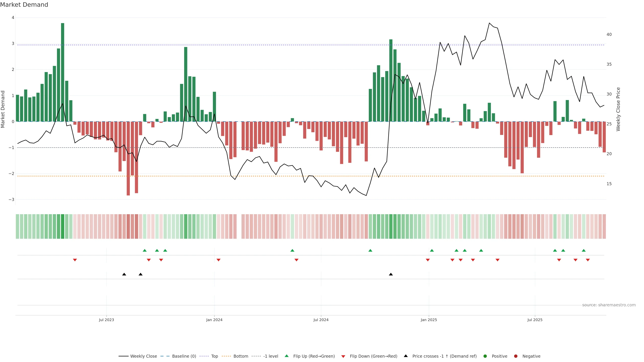Viewport: 644px width, 362px height.
Task: Open the source: sharemaestro.com link
Action: click(x=609, y=305)
